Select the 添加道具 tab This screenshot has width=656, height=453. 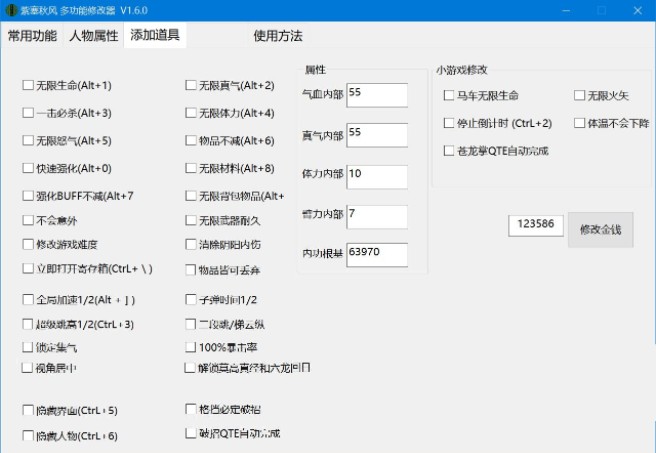pyautogui.click(x=155, y=36)
